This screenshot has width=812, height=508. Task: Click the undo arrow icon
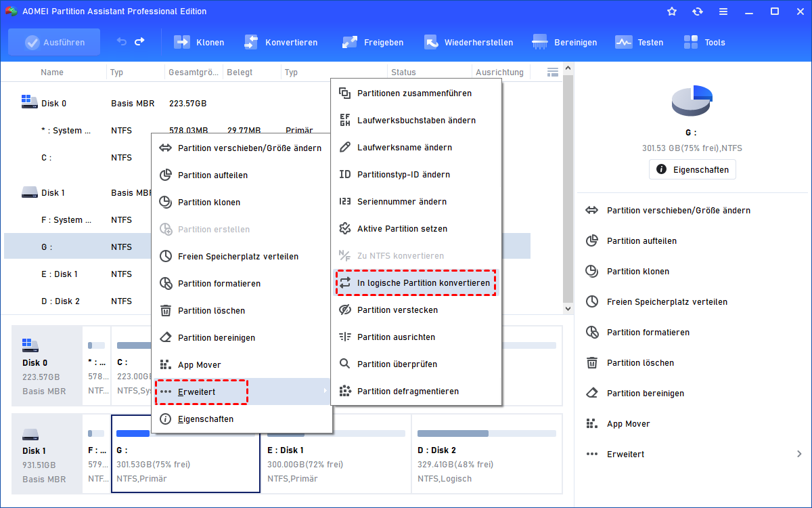tap(122, 42)
